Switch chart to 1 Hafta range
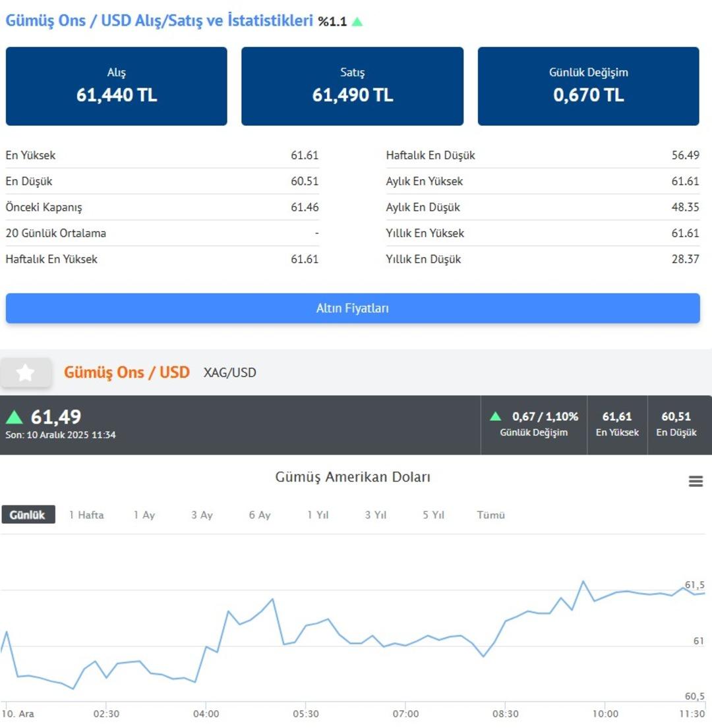 click(86, 515)
